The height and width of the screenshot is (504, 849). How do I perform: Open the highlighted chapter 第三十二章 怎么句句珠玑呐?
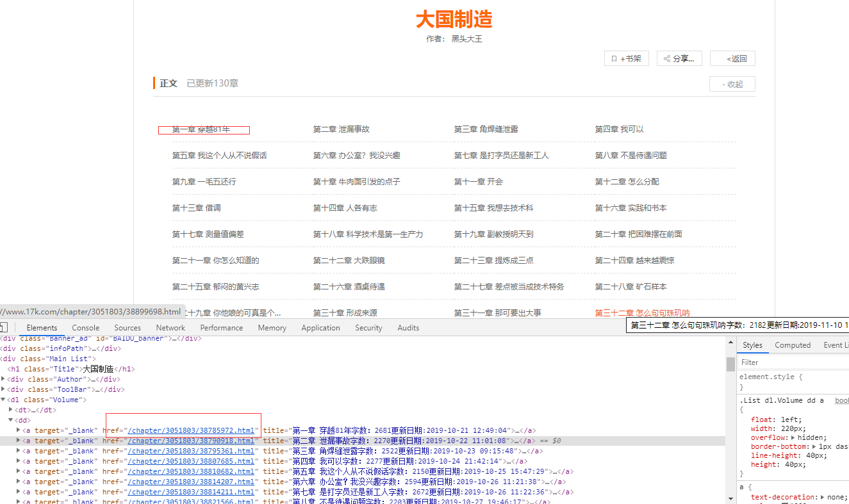pyautogui.click(x=642, y=312)
